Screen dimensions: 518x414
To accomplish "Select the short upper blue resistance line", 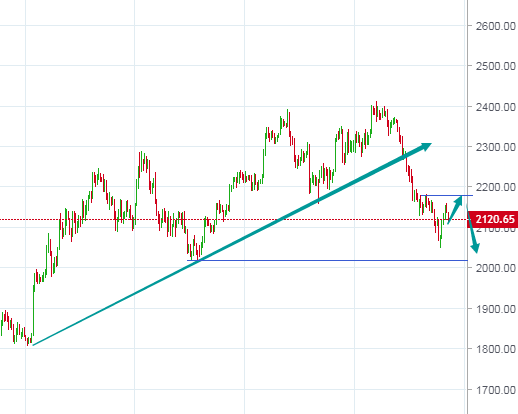I will point(446,195).
